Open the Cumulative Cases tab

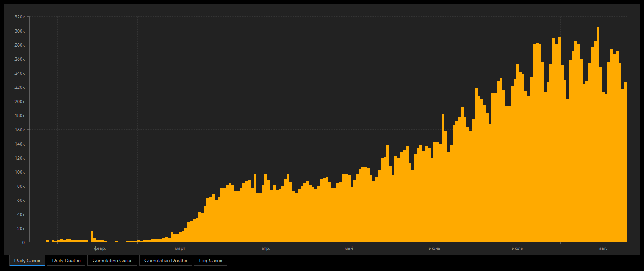pyautogui.click(x=112, y=261)
